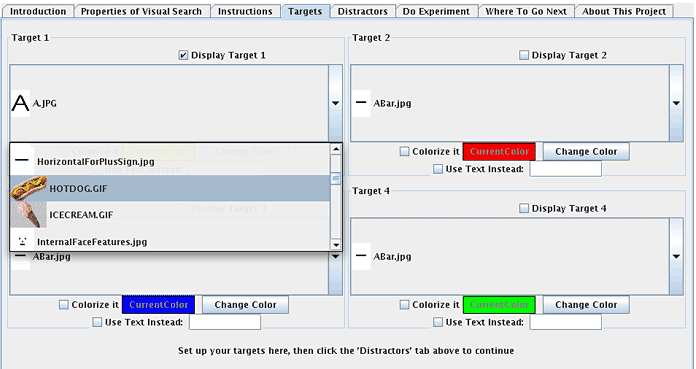Screen dimensions: 696x369
Task: Toggle Use Text Instead under the blue swatch
Action: click(x=97, y=322)
